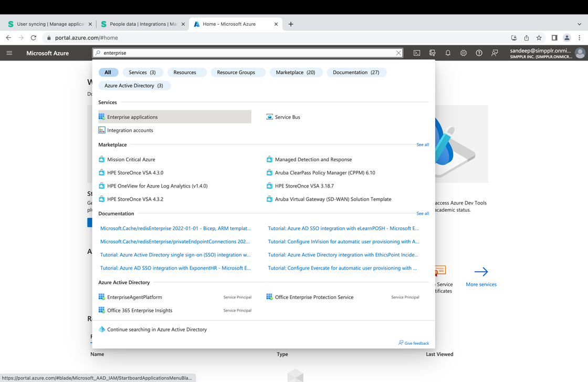This screenshot has height=382, width=588.
Task: Click See all for Documentation
Action: (423, 213)
